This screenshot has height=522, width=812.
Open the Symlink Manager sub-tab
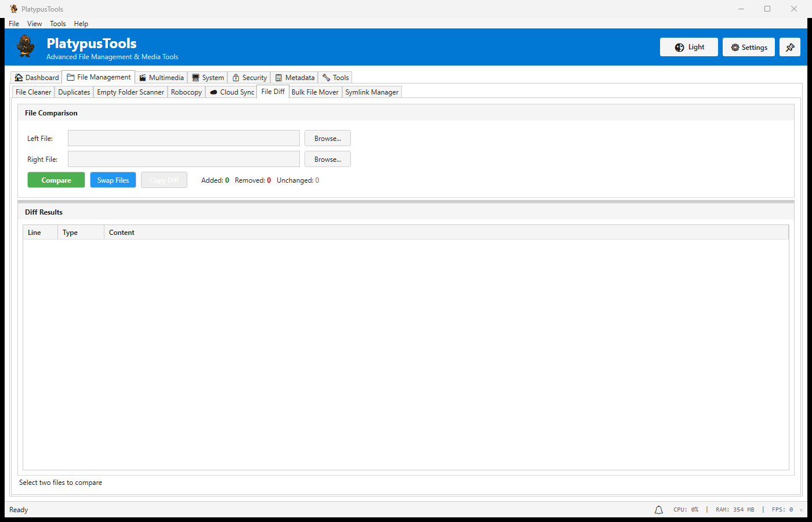pyautogui.click(x=372, y=92)
